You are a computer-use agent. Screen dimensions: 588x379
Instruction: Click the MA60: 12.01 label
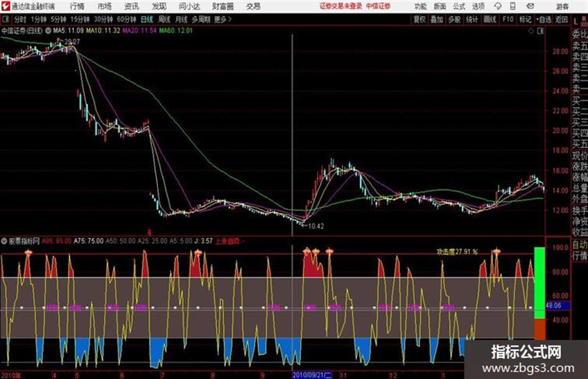click(176, 30)
